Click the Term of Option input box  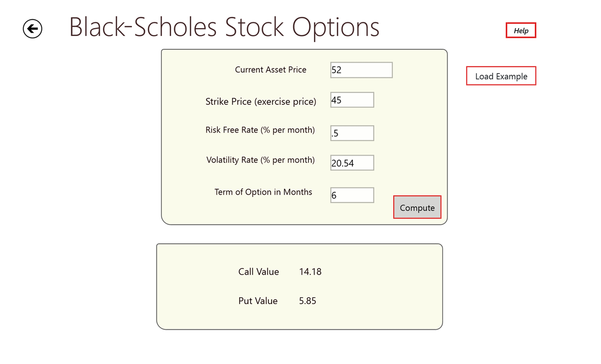[x=352, y=195]
